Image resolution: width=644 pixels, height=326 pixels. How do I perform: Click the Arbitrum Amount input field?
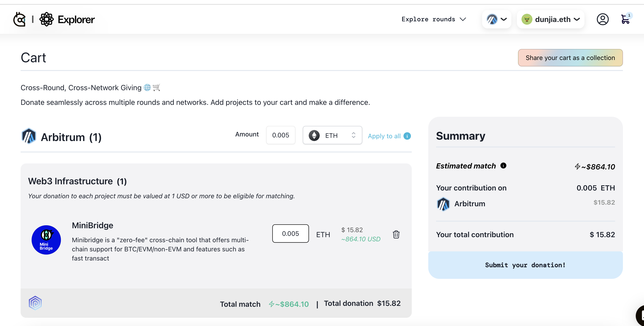point(281,135)
